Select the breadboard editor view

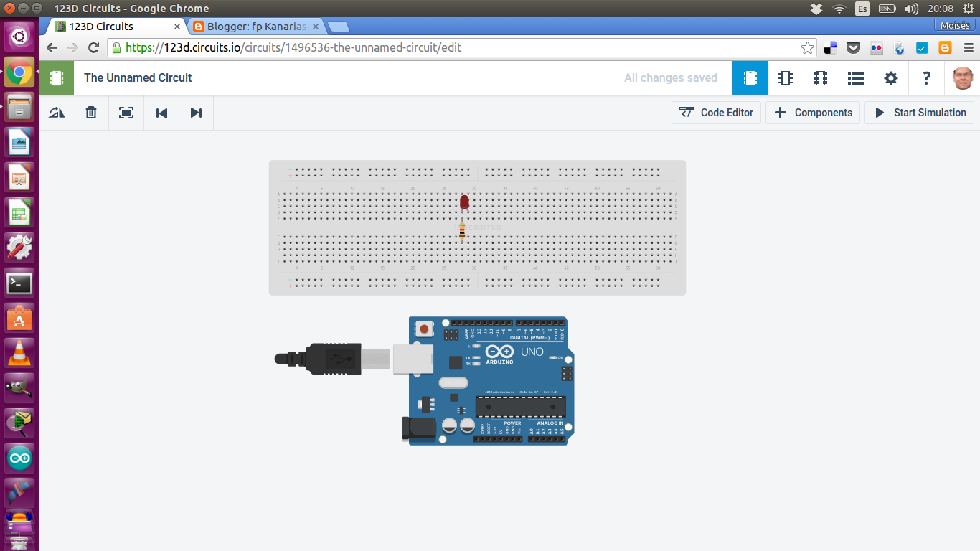click(x=750, y=77)
